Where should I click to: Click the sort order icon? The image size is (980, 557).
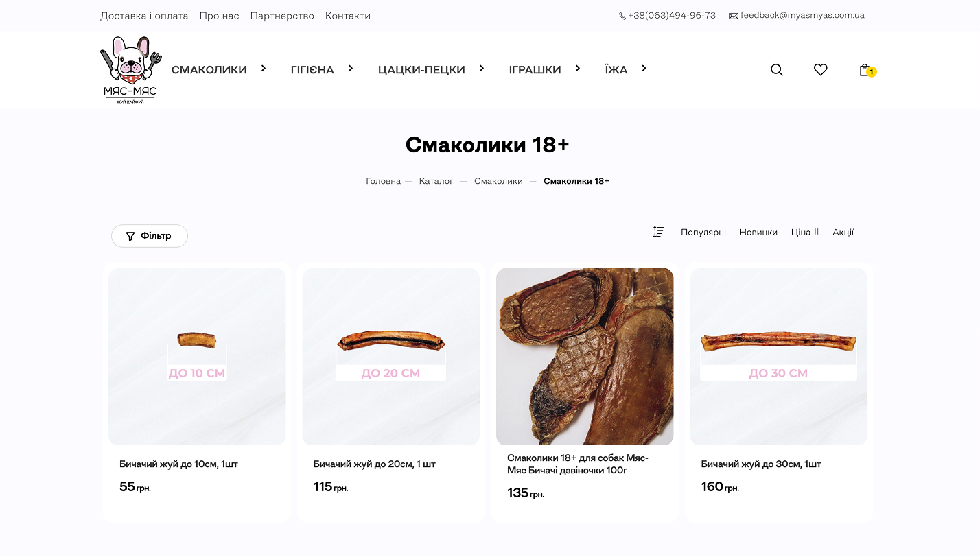tap(659, 232)
